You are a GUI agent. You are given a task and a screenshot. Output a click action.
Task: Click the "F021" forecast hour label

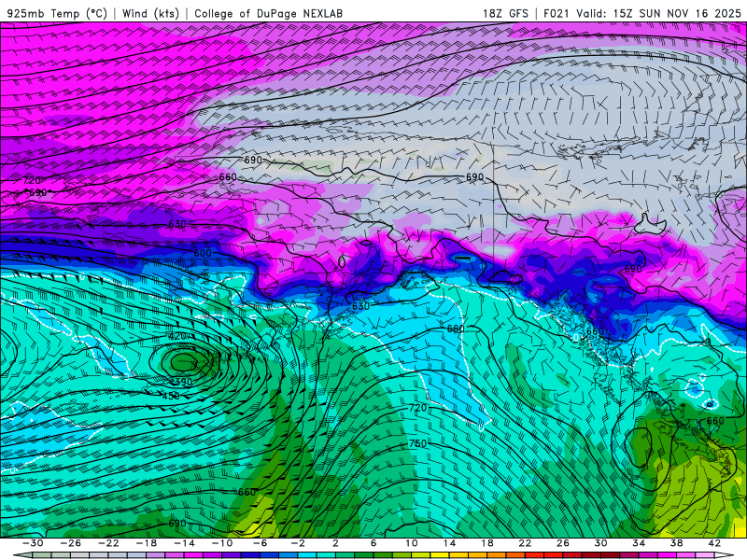[x=557, y=13]
